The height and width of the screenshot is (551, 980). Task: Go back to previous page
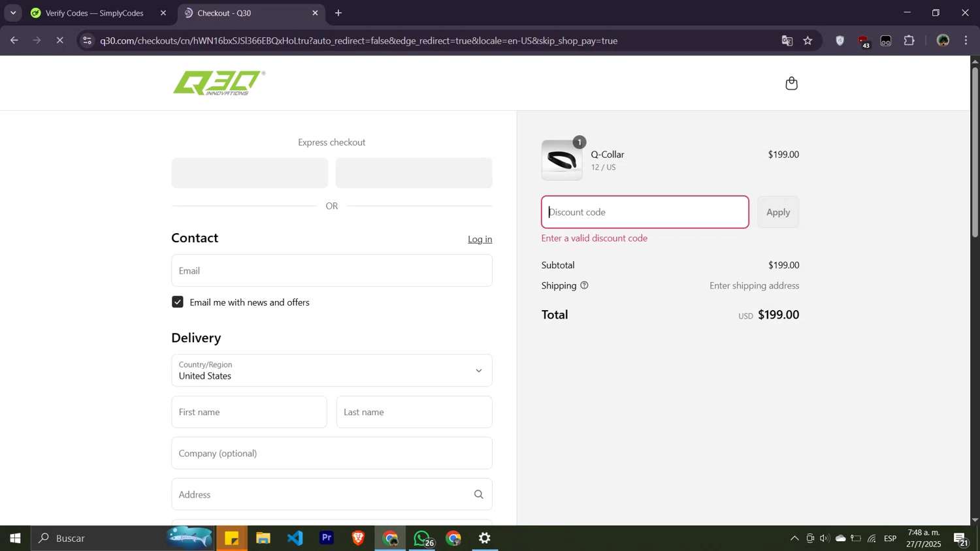14,40
